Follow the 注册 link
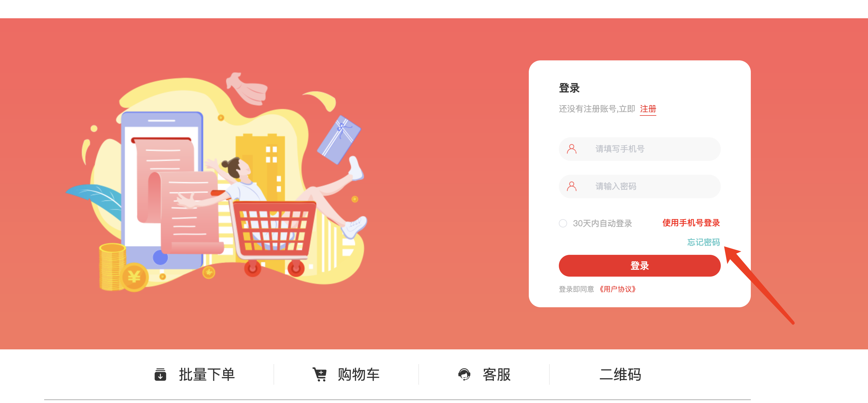 (648, 109)
